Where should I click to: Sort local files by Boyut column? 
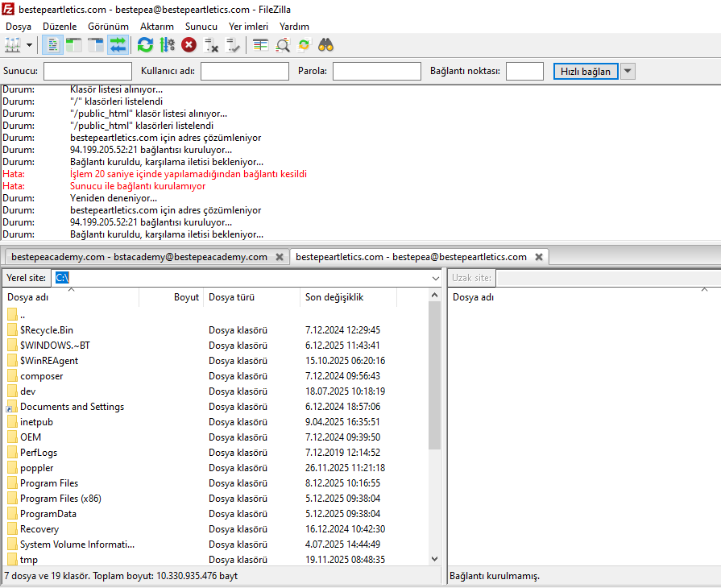click(x=171, y=297)
